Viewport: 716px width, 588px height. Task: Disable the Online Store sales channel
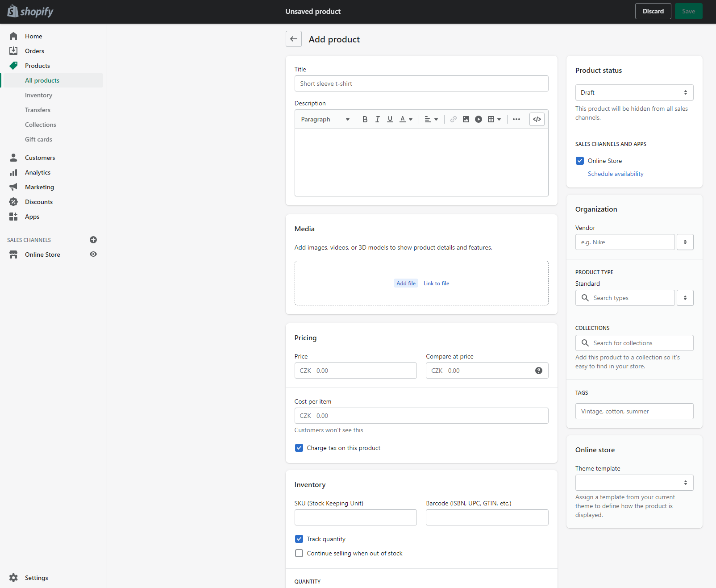pos(579,161)
